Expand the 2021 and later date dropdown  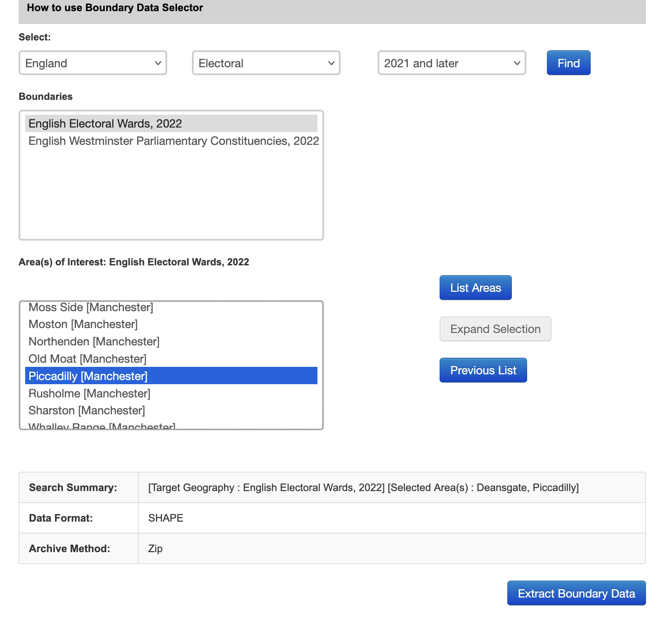pyautogui.click(x=452, y=63)
